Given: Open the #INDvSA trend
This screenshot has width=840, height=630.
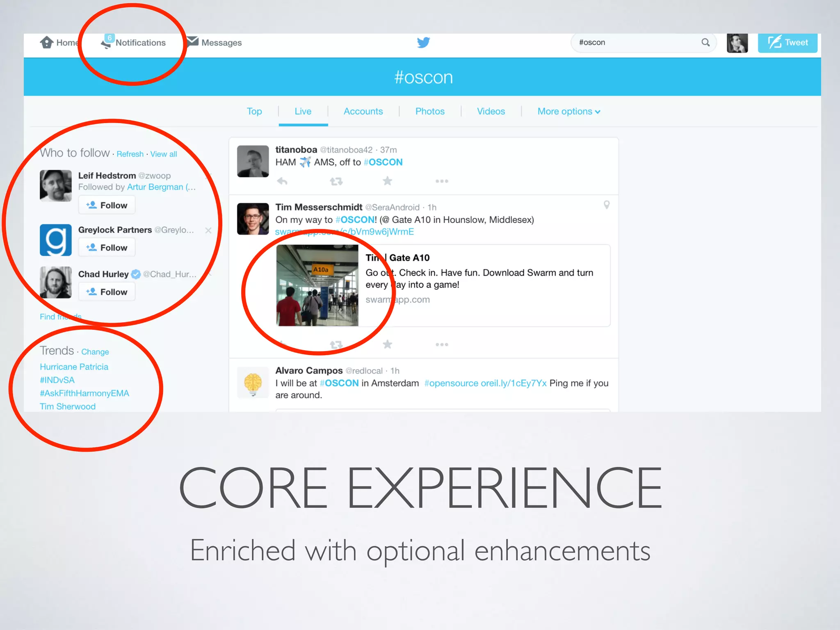Looking at the screenshot, I should pos(57,380).
